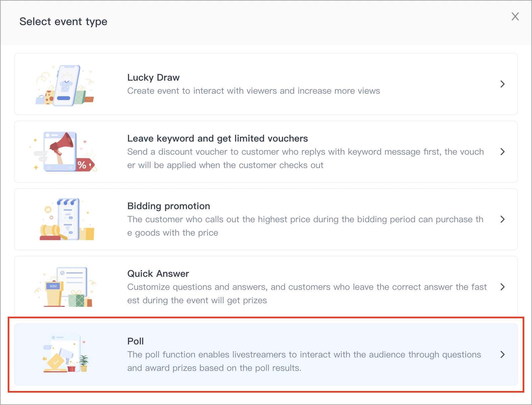Click the Quick Answer podium illustration

coord(66,287)
